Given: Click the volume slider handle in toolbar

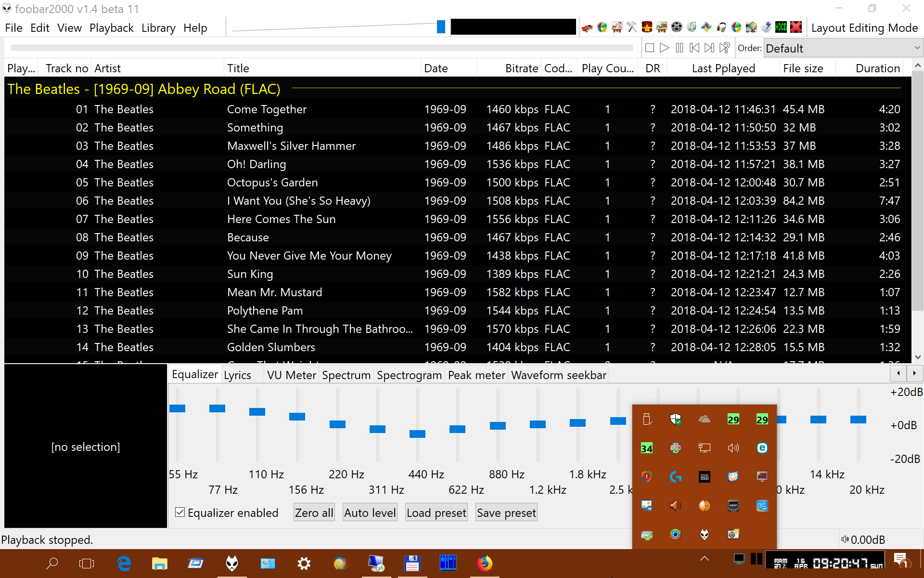Looking at the screenshot, I should 441,27.
